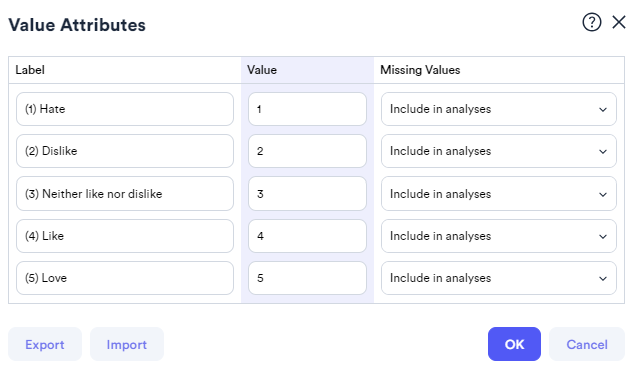Open the Export button
The width and height of the screenshot is (635, 365).
coord(45,344)
